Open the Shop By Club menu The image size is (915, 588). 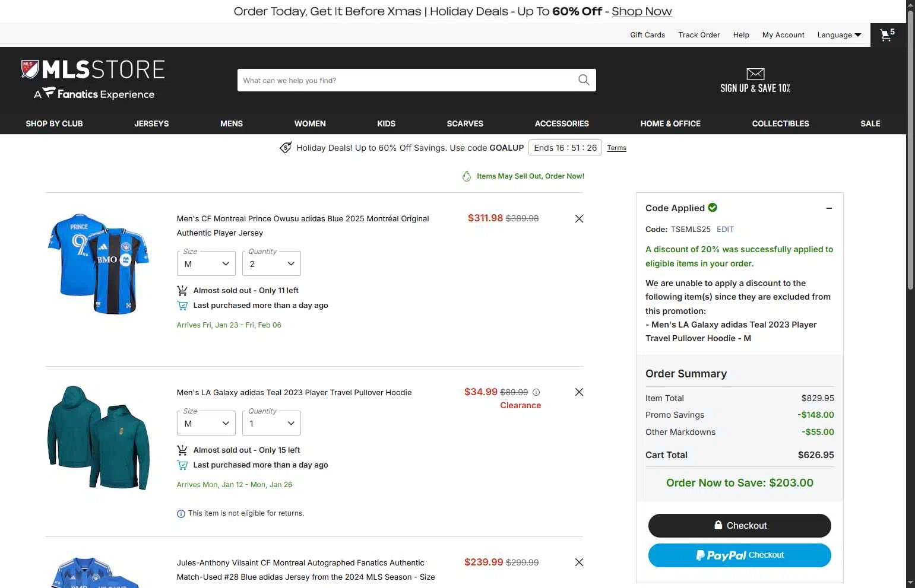point(54,123)
